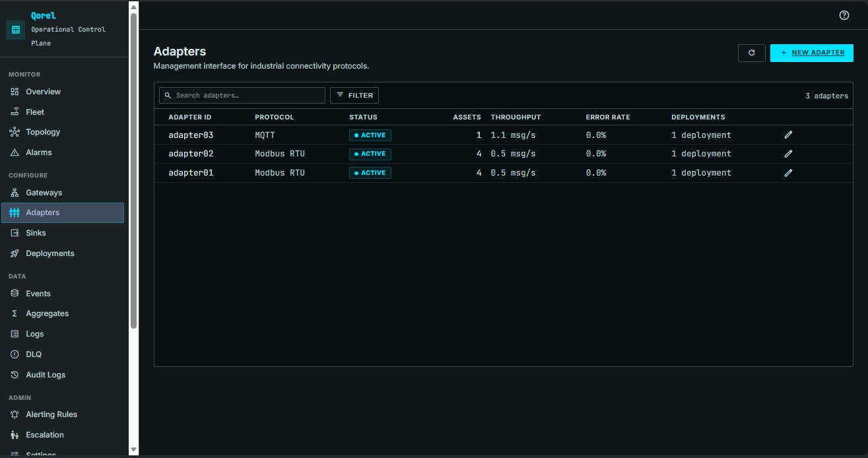The width and height of the screenshot is (868, 458).
Task: Sort by Status column header
Action: click(363, 117)
